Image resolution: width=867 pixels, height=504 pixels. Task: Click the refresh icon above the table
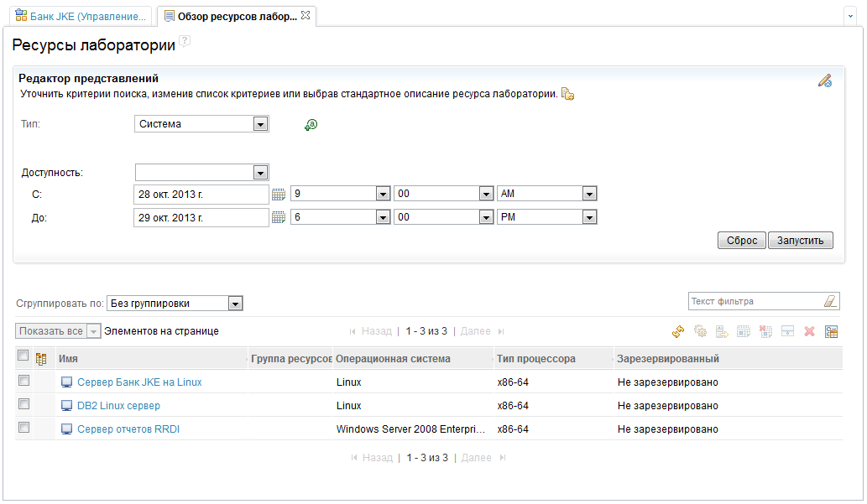678,332
